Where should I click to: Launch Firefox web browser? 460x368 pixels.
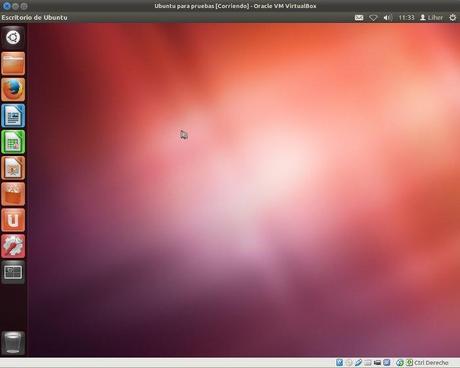click(13, 89)
